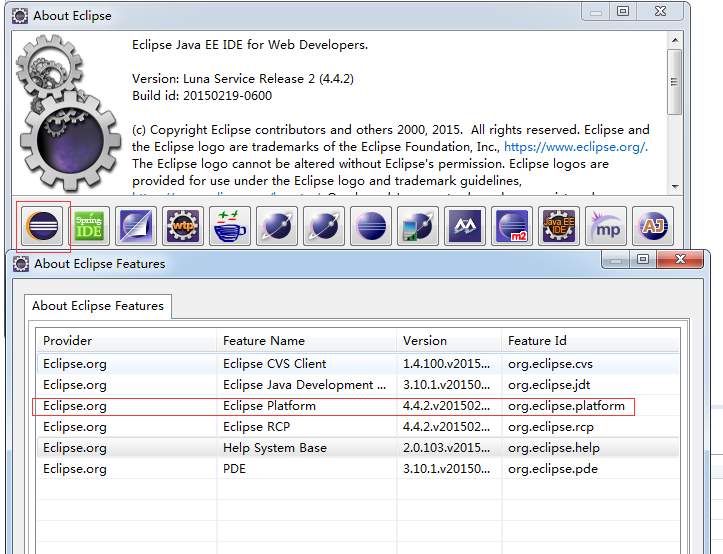This screenshot has width=723, height=554.
Task: Maximize the About Eclipse Features window
Action: (643, 259)
